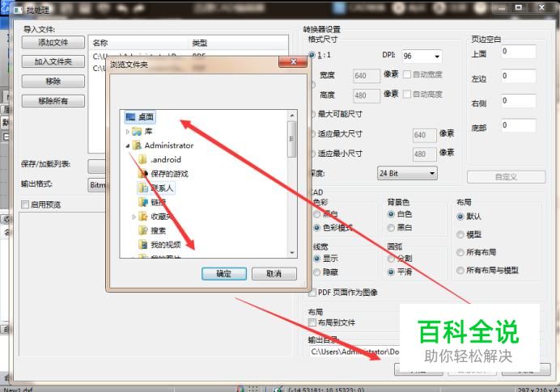
Task: Click the 自定义 button
Action: [x=506, y=177]
